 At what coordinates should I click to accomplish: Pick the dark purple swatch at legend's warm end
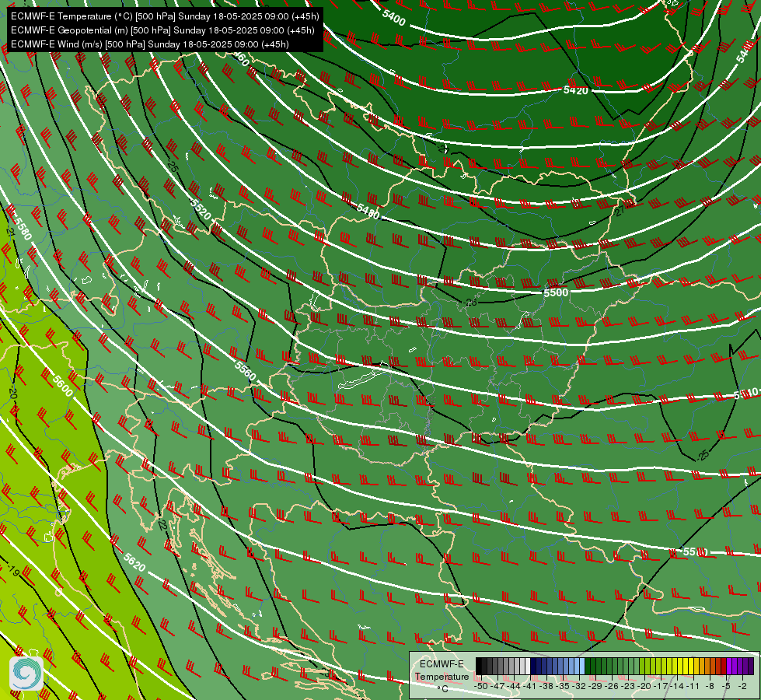click(751, 666)
